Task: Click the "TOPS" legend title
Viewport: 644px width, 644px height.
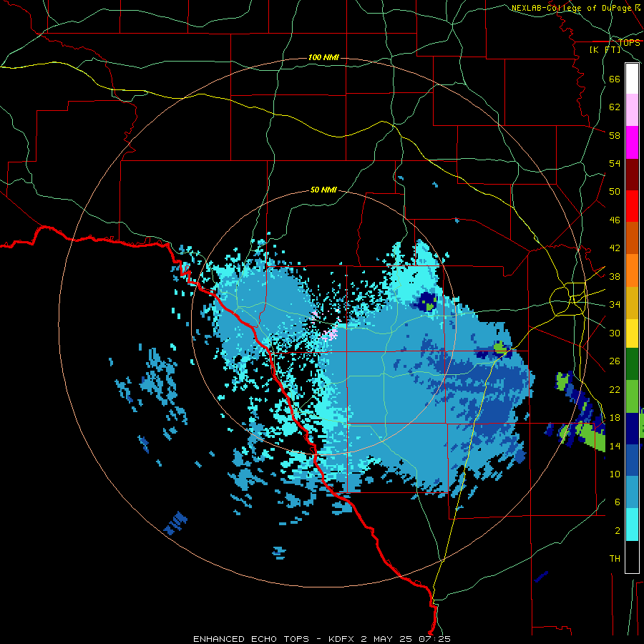Action: click(x=629, y=43)
